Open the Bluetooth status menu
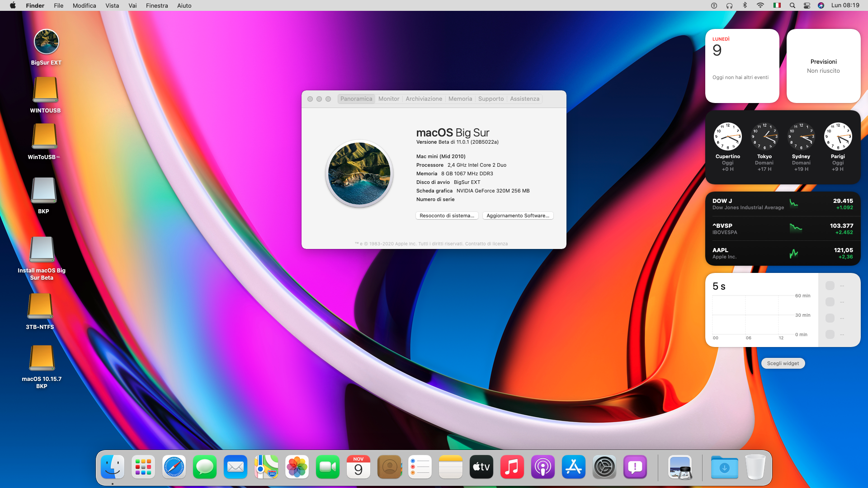 [x=745, y=5]
